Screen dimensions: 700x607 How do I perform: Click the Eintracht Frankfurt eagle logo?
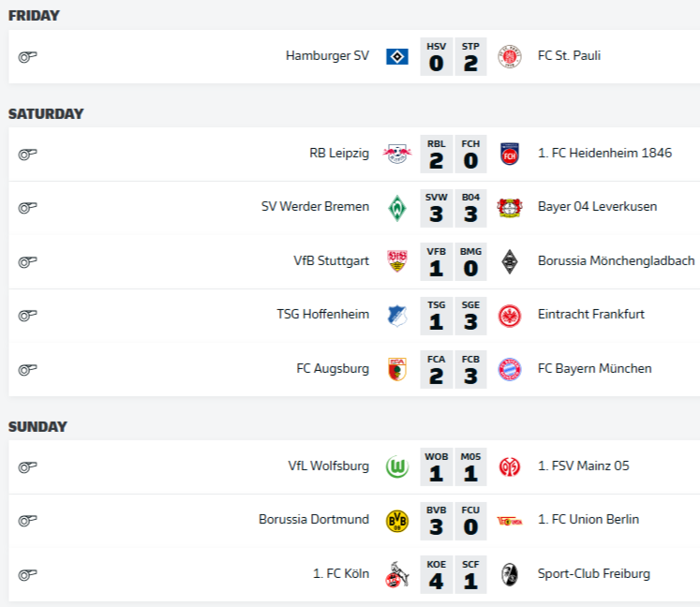point(509,315)
